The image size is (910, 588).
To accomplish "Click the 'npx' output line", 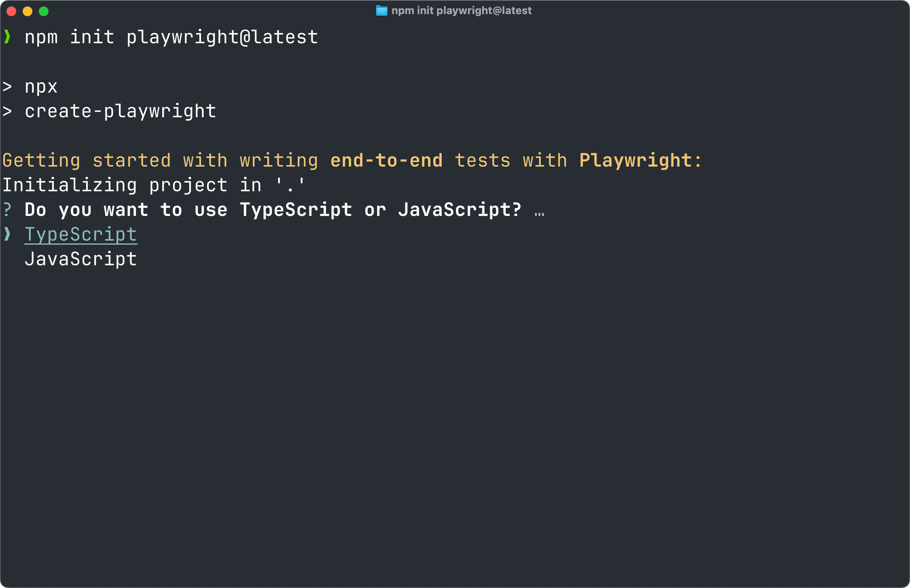I will click(x=41, y=87).
